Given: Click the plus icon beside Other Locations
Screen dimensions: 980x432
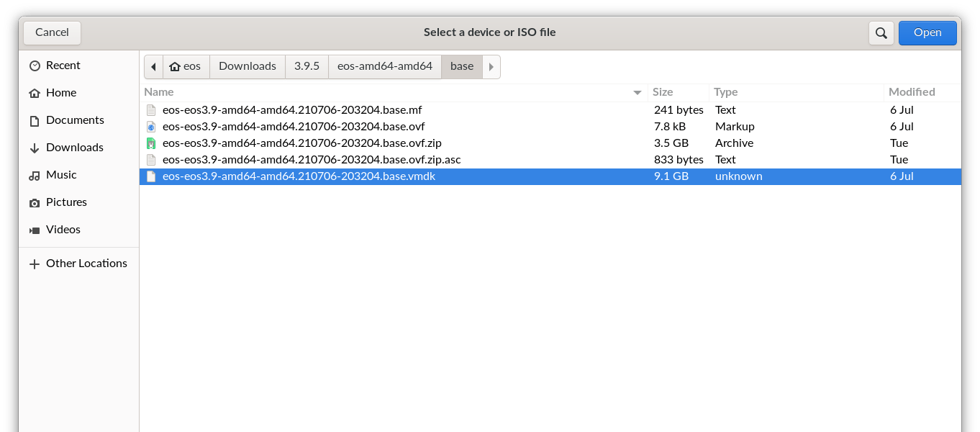Looking at the screenshot, I should coord(35,264).
